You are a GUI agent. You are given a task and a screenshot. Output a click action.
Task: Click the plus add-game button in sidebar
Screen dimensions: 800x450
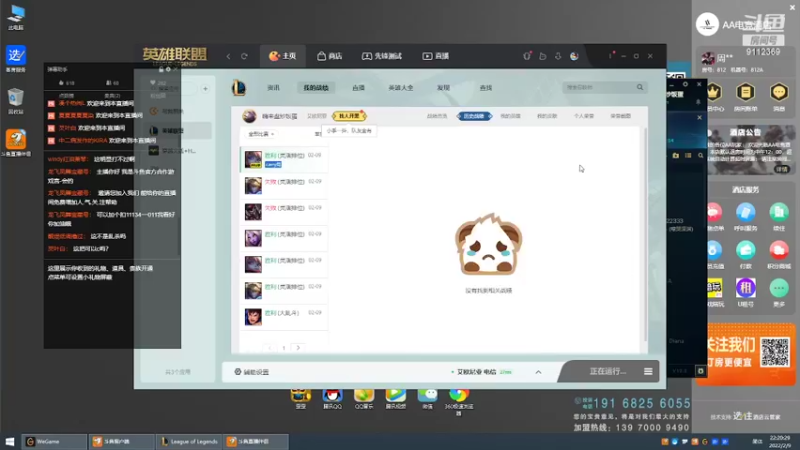point(205,89)
